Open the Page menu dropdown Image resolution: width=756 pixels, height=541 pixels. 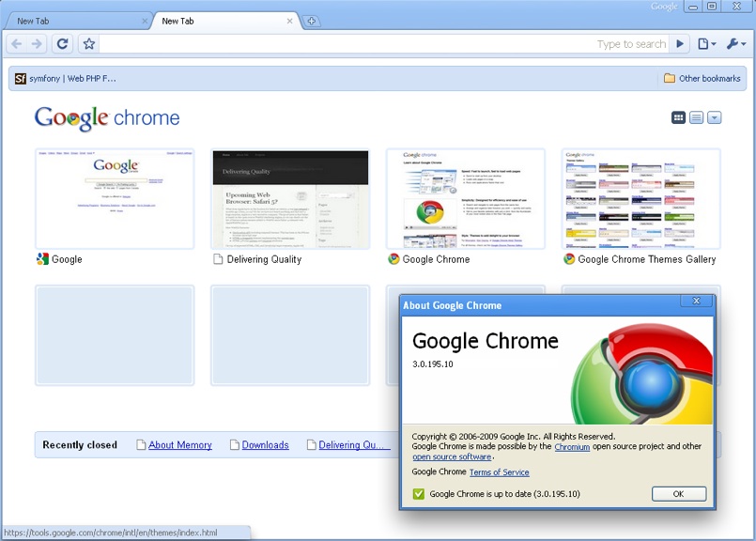pos(707,43)
